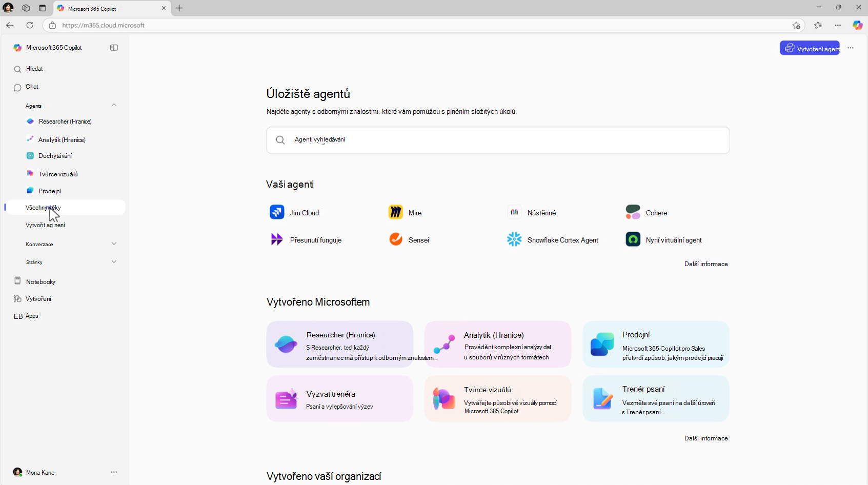Open the Hledat menu item label

[x=34, y=69]
